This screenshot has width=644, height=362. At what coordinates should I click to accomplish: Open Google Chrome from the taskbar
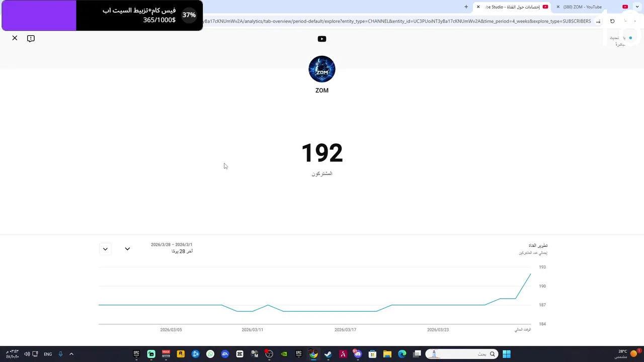313,354
